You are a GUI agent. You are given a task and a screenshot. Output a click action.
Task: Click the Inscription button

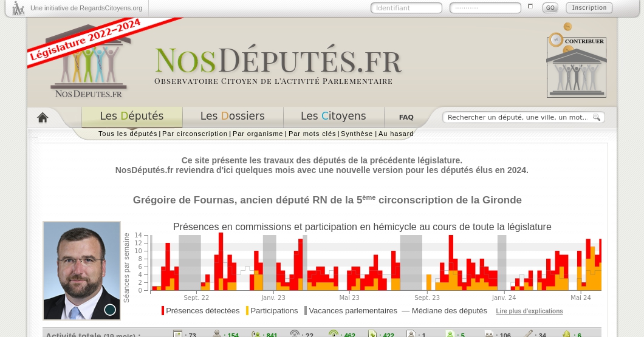589,8
